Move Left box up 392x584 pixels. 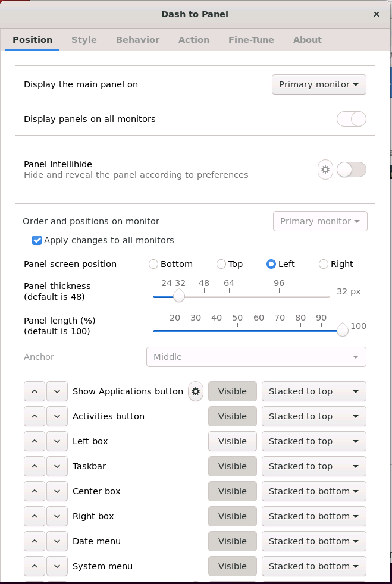pyautogui.click(x=35, y=441)
